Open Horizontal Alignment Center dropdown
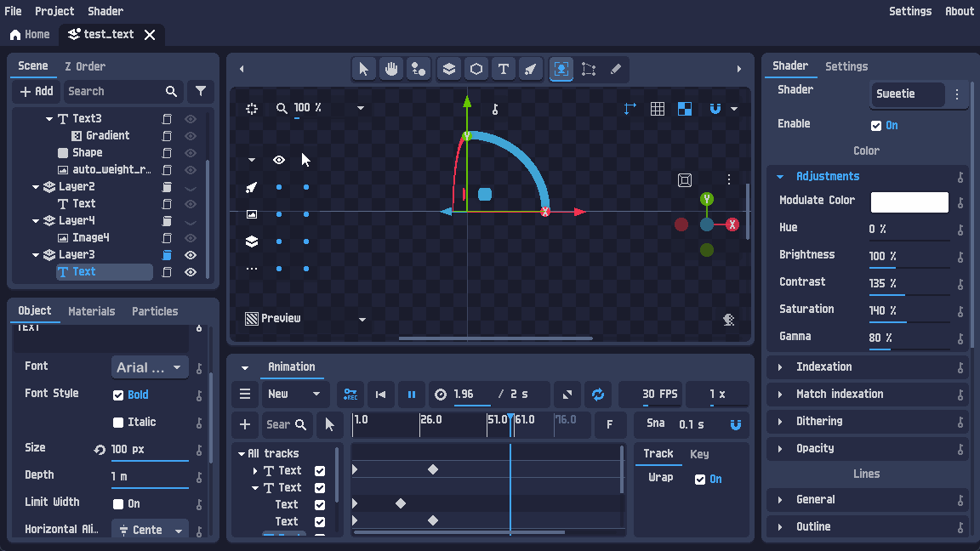980x551 pixels. click(x=150, y=530)
